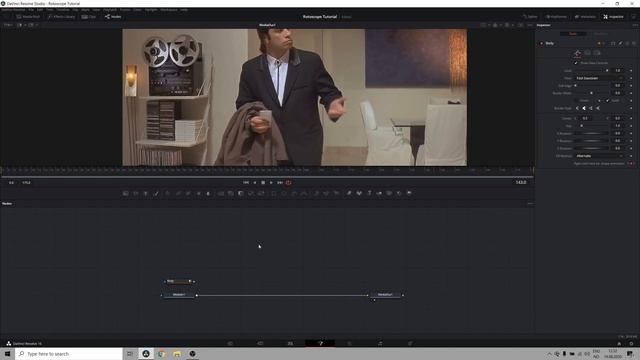Image resolution: width=640 pixels, height=360 pixels.
Task: Add a Fast Noise node from the toolbar
Action: click(x=136, y=193)
